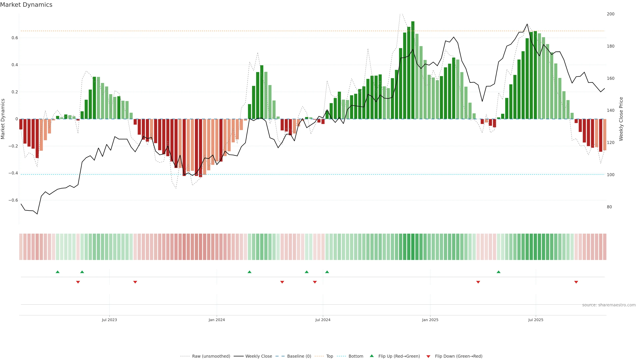This screenshot has height=362, width=644.
Task: Click Flip Up marker between Jan 2025 and Jul 2025
Action: pyautogui.click(x=498, y=272)
